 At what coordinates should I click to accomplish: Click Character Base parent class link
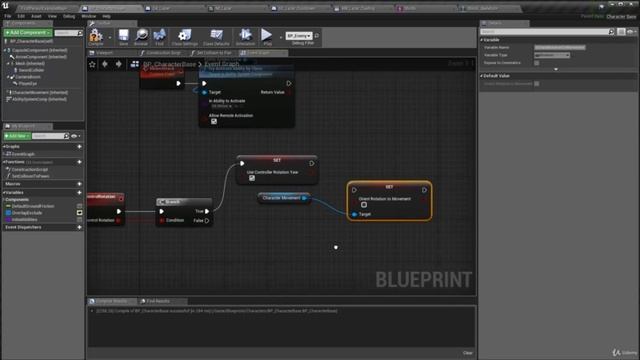click(x=621, y=17)
